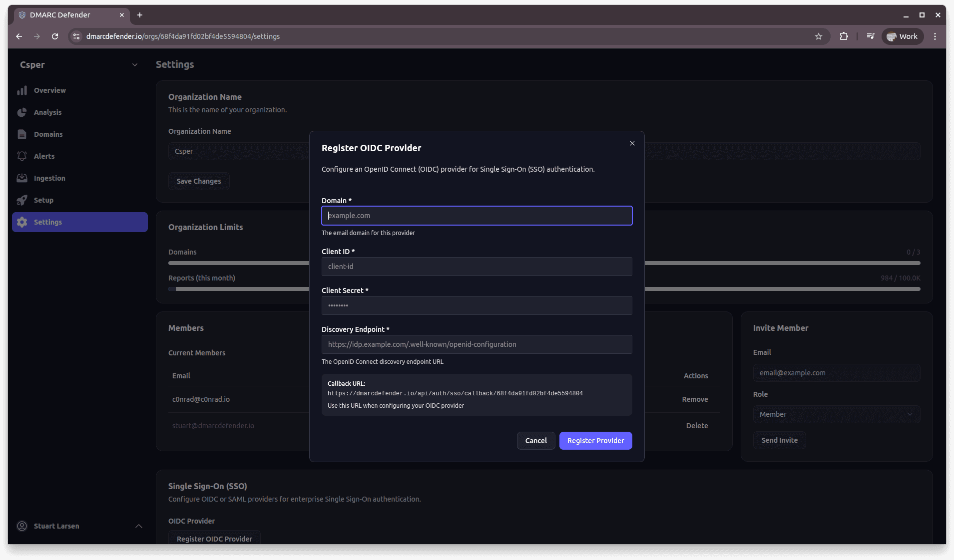The image size is (954, 560).
Task: Focus the Domain input field
Action: [x=476, y=216]
